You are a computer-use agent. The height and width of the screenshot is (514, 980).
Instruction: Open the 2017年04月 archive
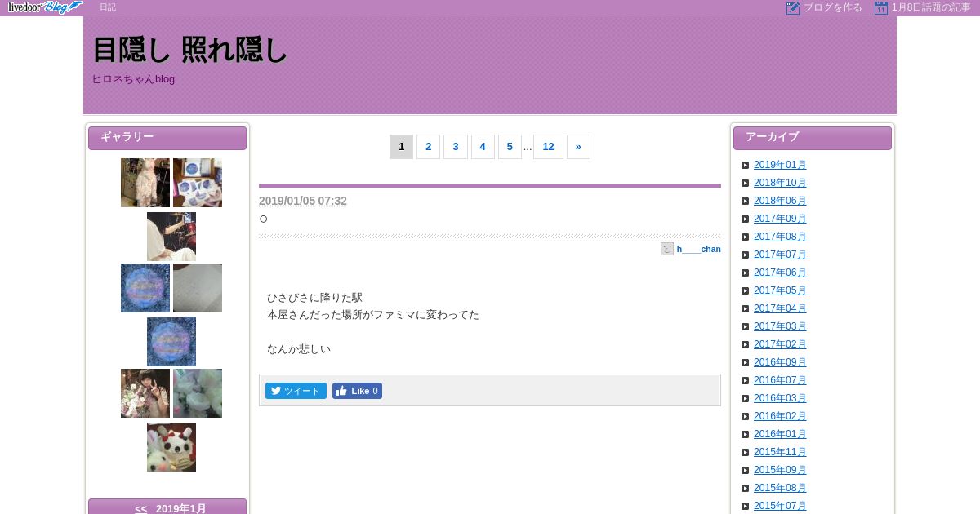(780, 308)
